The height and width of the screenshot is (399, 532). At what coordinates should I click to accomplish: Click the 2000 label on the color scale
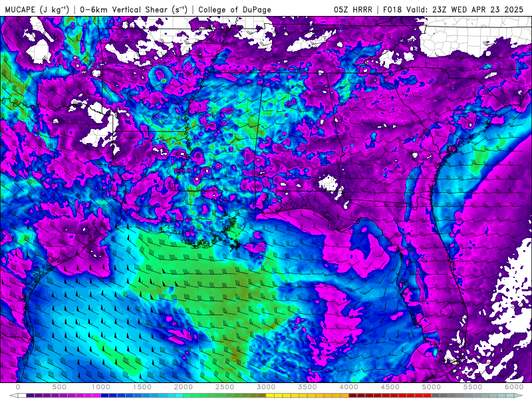[184, 387]
